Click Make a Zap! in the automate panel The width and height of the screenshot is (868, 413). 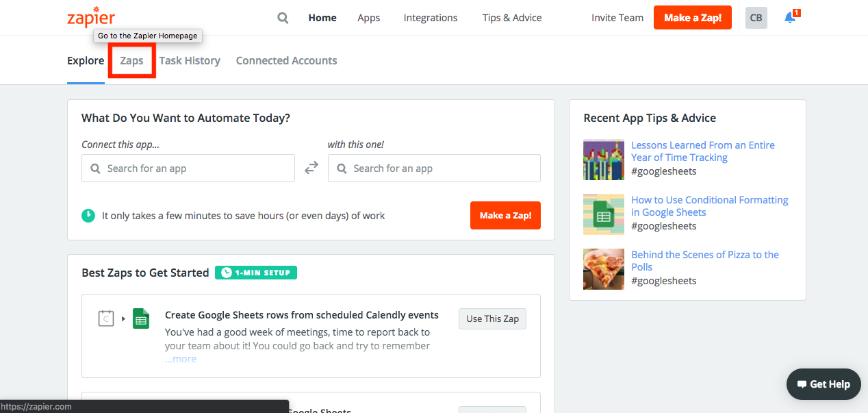(505, 216)
